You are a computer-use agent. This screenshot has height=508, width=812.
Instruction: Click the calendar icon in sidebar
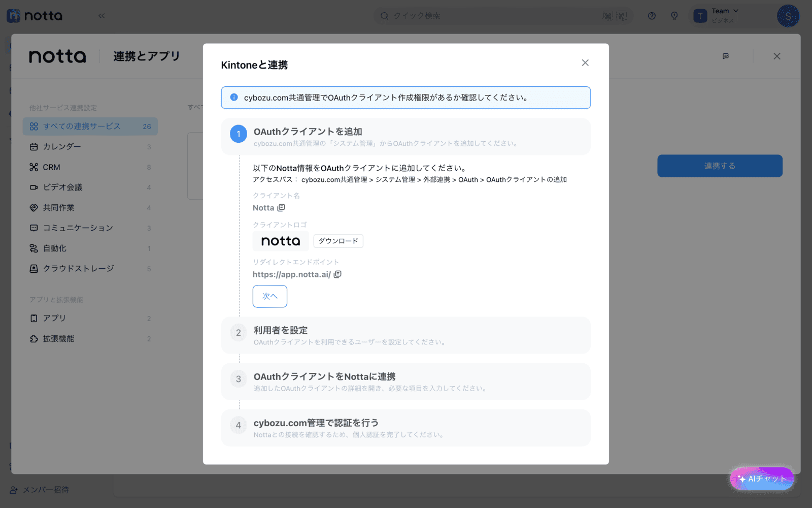[x=33, y=147]
